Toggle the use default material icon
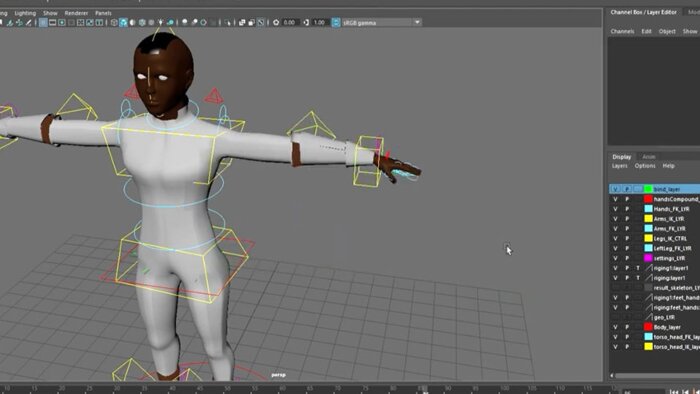 133,22
